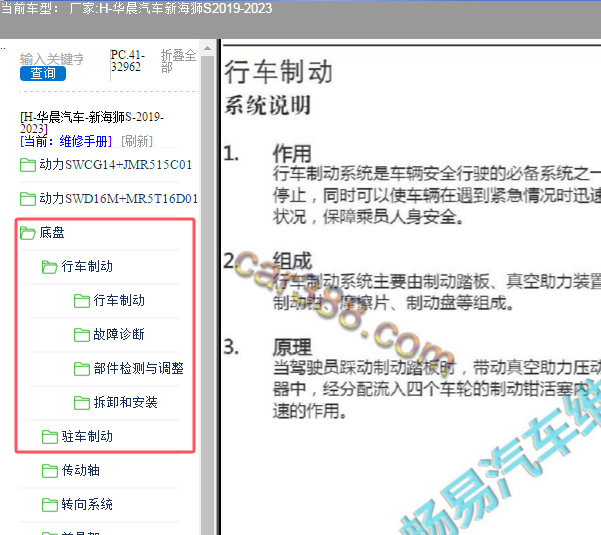Select the 驻车制动 tree label
The width and height of the screenshot is (601, 535).
pos(87,437)
